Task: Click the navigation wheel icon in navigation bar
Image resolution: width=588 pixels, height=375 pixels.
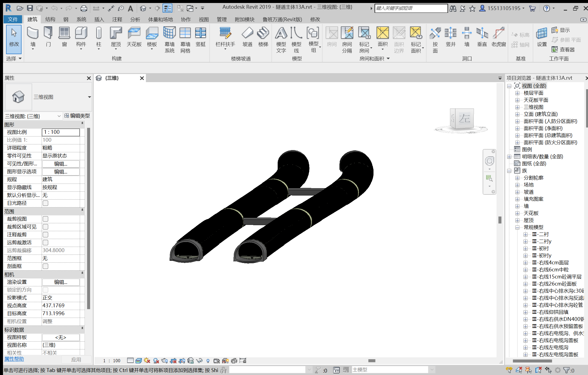Action: click(489, 161)
